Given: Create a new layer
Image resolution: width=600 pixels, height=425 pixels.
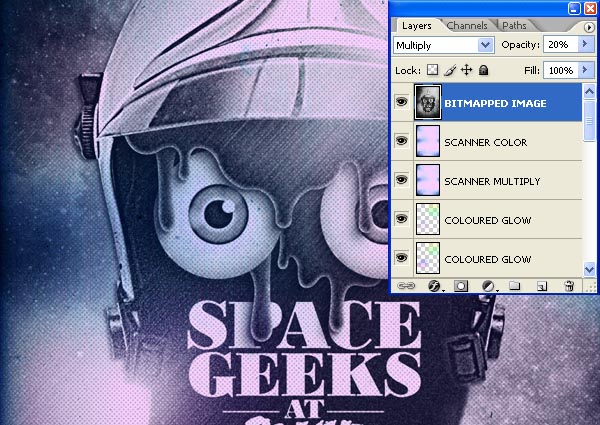Looking at the screenshot, I should (541, 286).
